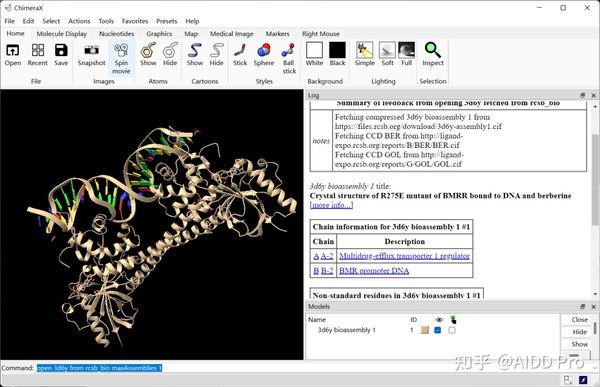This screenshot has width=600, height=387.
Task: Click the Close button in Models panel
Action: pos(579,320)
